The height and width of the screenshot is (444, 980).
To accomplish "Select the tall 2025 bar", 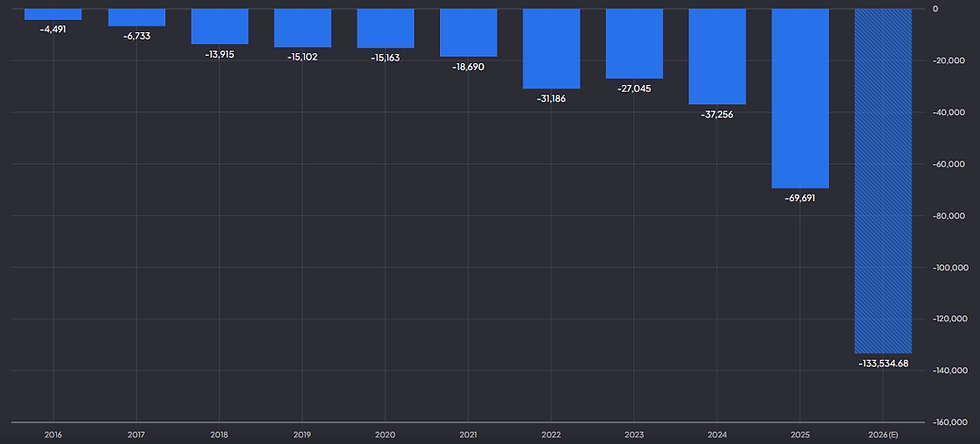I will tap(800, 98).
